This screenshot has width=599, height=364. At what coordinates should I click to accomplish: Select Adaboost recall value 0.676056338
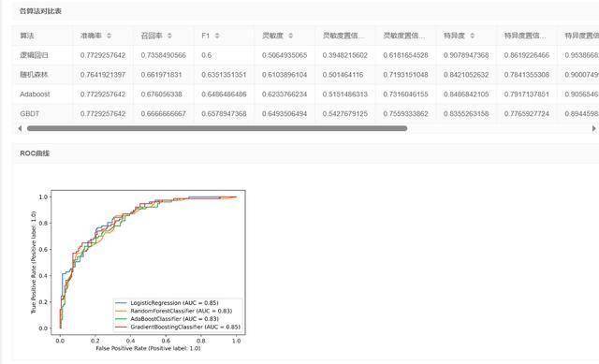coord(161,95)
